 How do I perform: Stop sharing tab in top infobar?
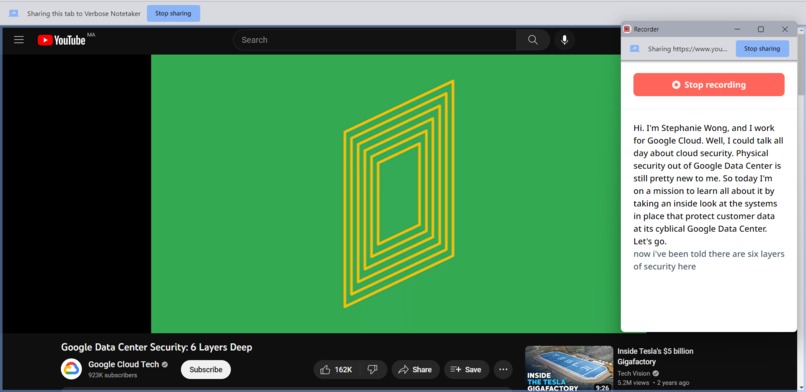click(x=173, y=13)
